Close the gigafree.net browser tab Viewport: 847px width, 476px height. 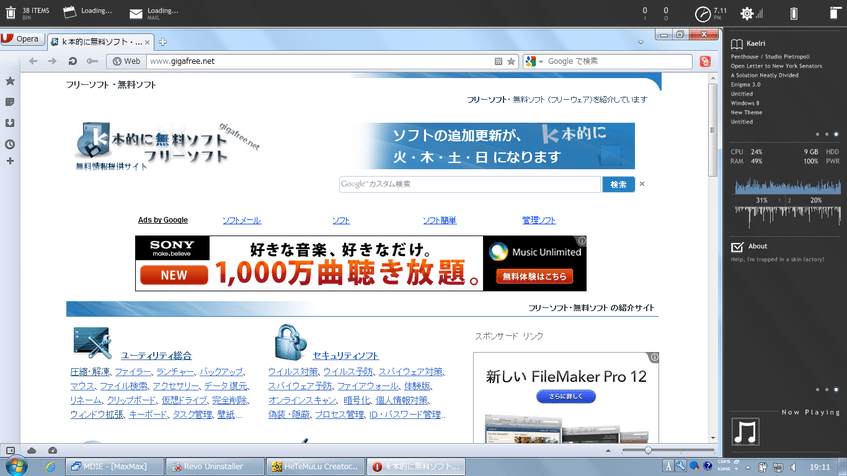click(147, 42)
